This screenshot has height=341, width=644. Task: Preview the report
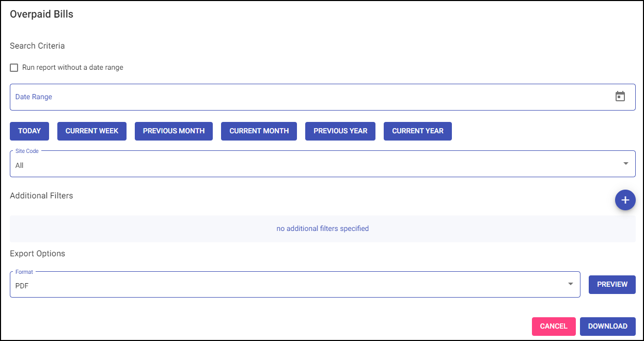tap(612, 285)
